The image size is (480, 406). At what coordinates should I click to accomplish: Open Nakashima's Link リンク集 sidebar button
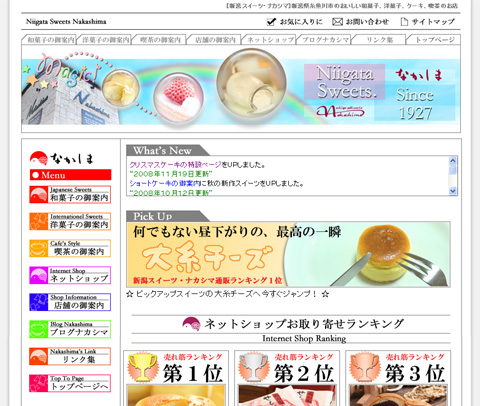[70, 356]
